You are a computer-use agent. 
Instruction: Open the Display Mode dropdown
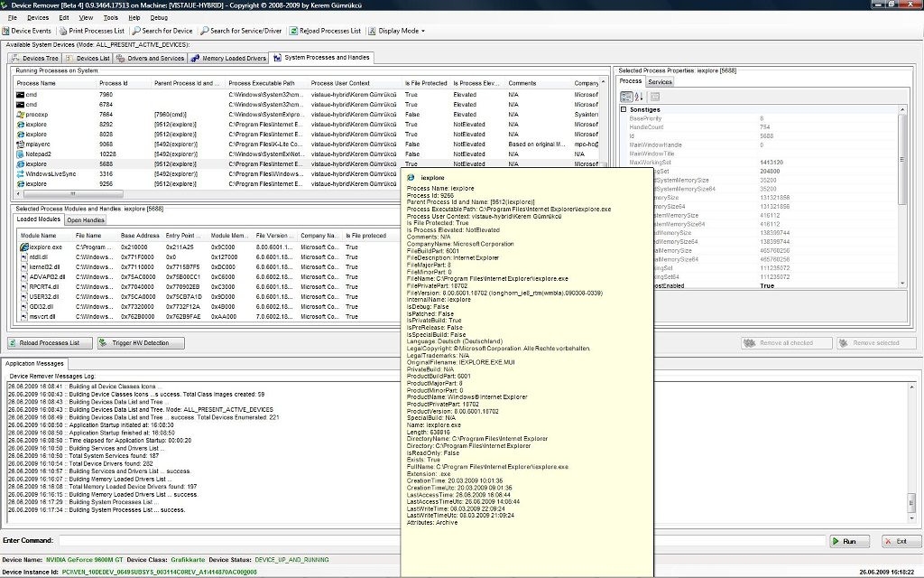(x=397, y=31)
